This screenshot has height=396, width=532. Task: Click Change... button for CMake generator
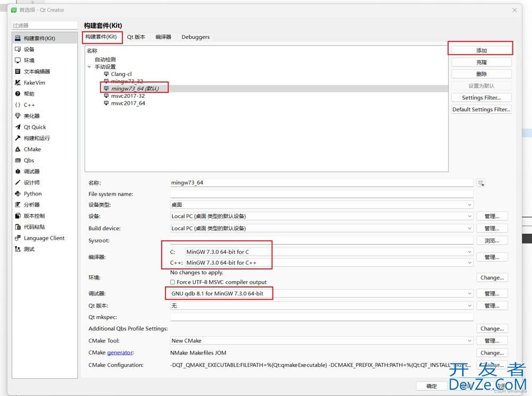tap(492, 353)
